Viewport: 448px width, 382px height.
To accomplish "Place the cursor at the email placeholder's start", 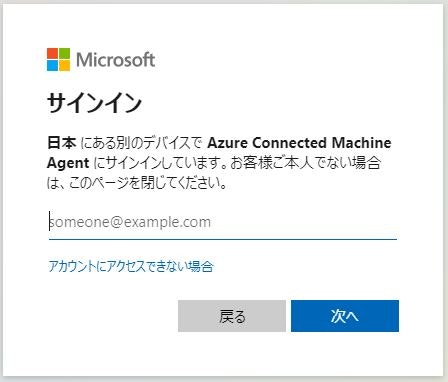I will pos(50,222).
